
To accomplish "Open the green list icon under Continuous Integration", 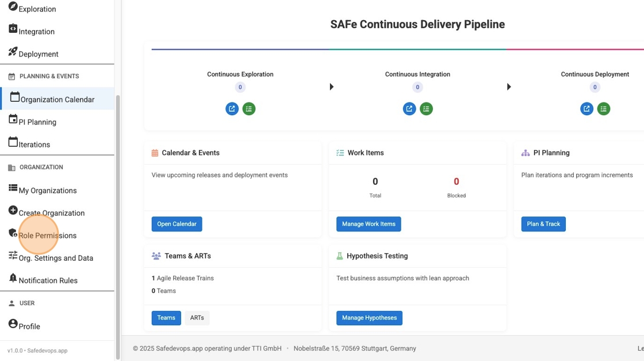I will (426, 109).
